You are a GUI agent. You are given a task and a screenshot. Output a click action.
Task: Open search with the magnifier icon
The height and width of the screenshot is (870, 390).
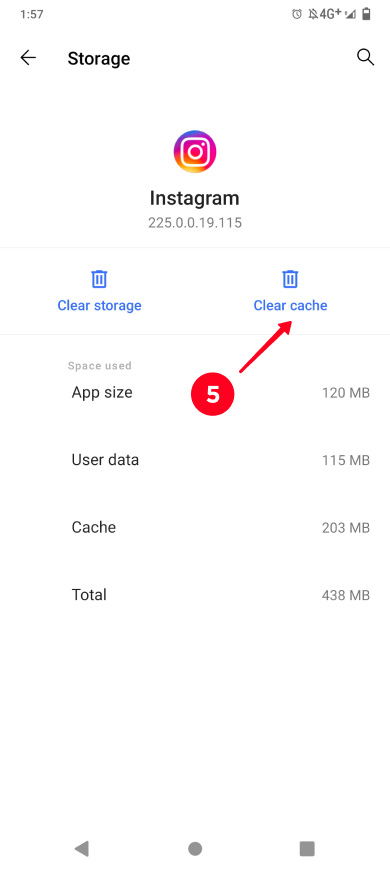[x=365, y=57]
